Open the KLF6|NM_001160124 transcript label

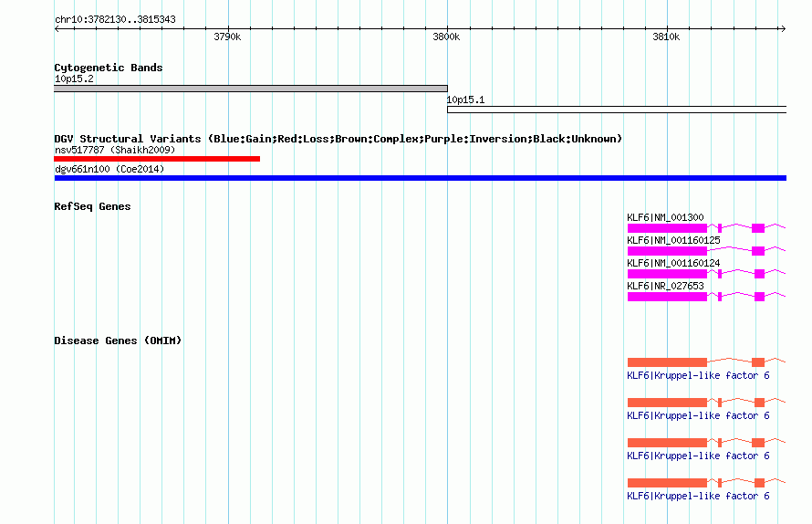point(673,263)
